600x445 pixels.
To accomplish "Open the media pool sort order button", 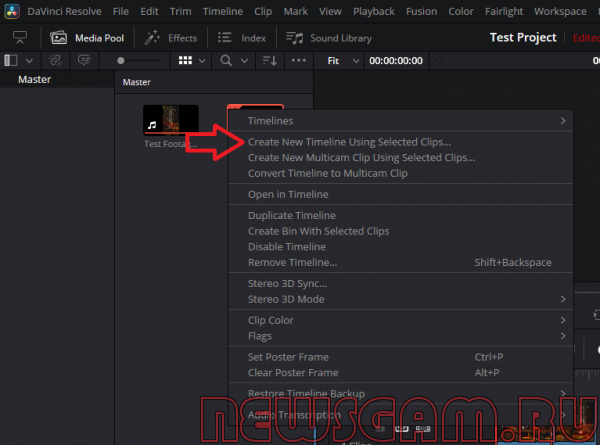I will pos(270,60).
